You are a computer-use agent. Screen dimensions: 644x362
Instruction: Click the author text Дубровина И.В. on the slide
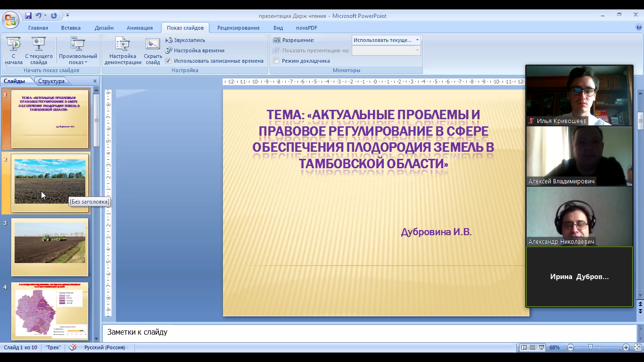pos(436,232)
